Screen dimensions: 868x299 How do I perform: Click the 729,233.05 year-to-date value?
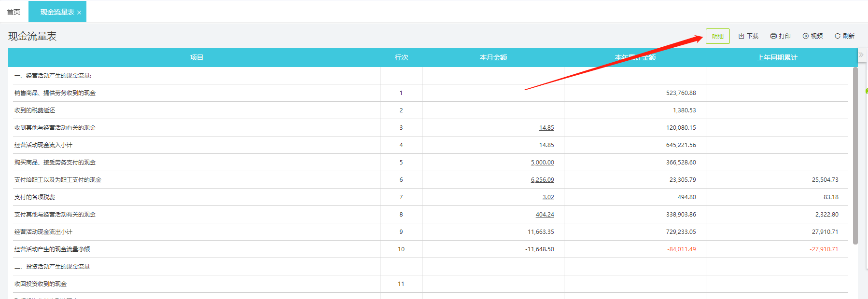(681, 232)
